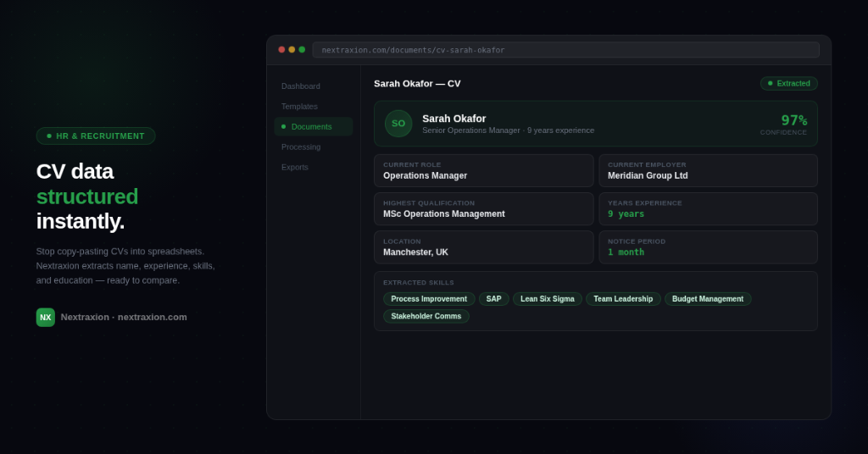Viewport: 868px width, 454px height.
Task: Click the red window close dot
Action: click(281, 50)
